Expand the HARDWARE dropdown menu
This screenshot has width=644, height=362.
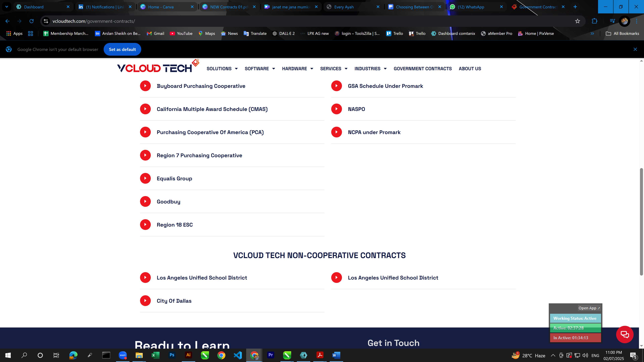coord(298,68)
